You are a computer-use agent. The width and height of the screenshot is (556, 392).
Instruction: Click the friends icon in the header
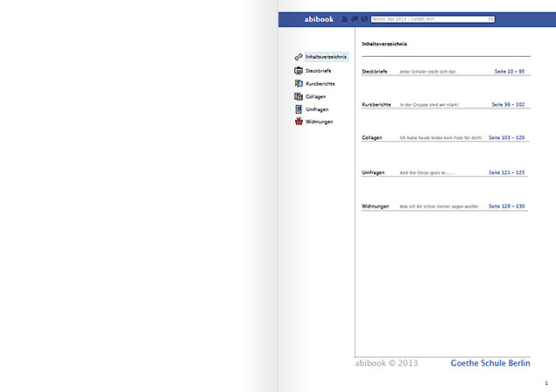(344, 18)
